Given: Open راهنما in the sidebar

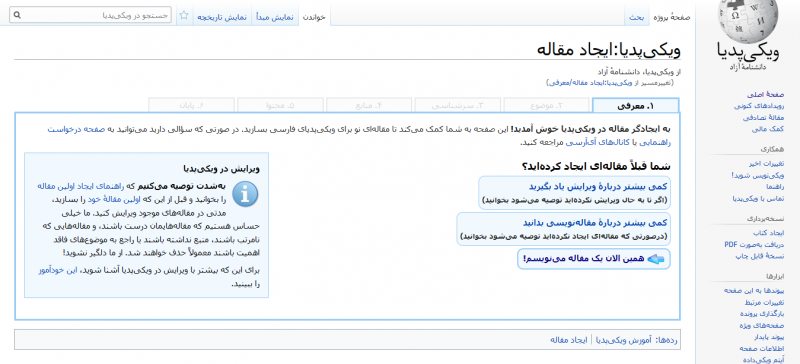Looking at the screenshot, I should [x=775, y=187].
